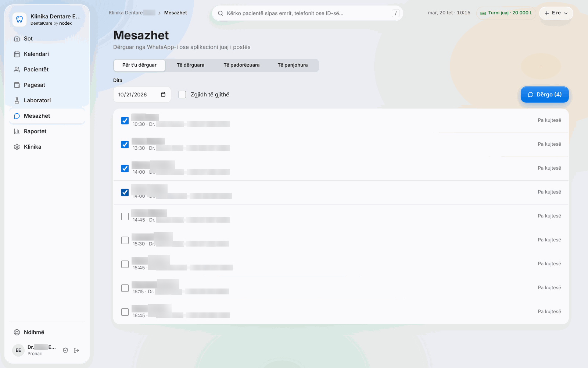Screen dimensions: 588x368
Task: Open the Sot home page
Action: tap(47, 39)
